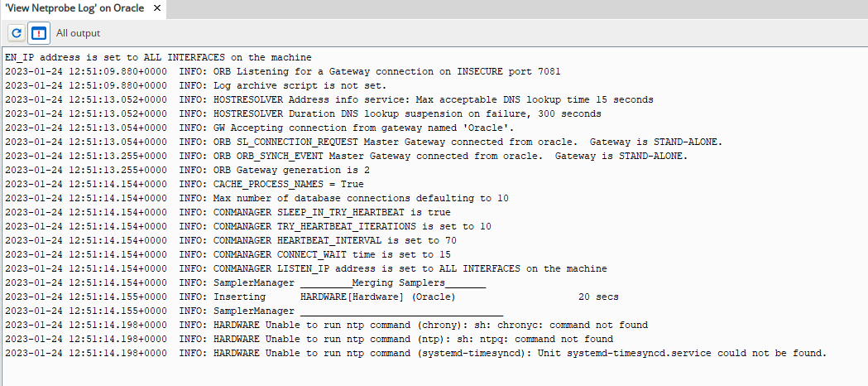Select the 'View Netprobe Log' on Oracle tab
This screenshot has width=868, height=386.
pyautogui.click(x=74, y=8)
